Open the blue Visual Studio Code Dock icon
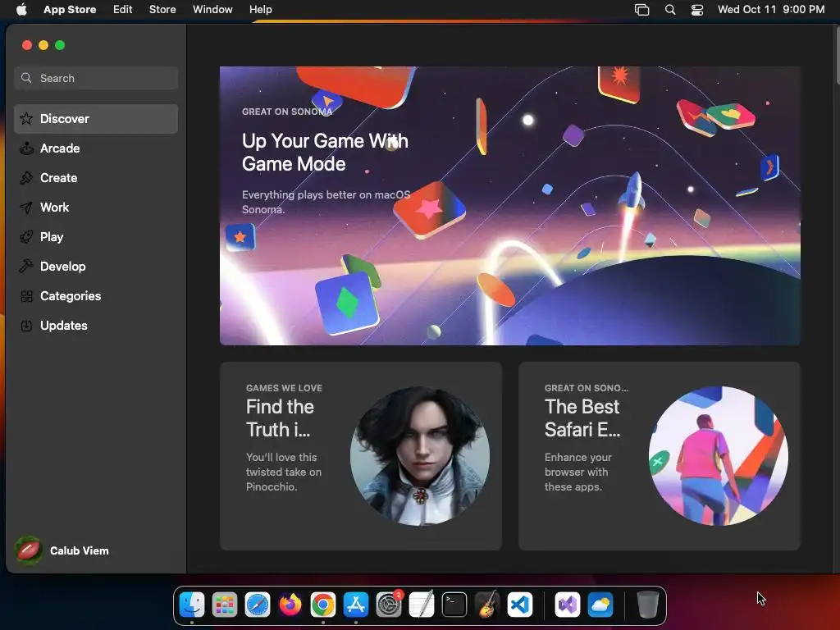This screenshot has width=840, height=630. [519, 605]
